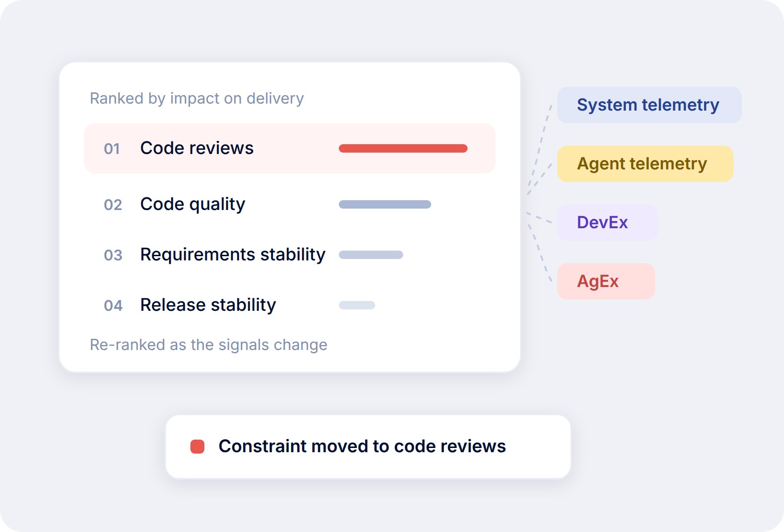Click the red square constraint indicator icon
The height and width of the screenshot is (532, 784).
(x=197, y=447)
